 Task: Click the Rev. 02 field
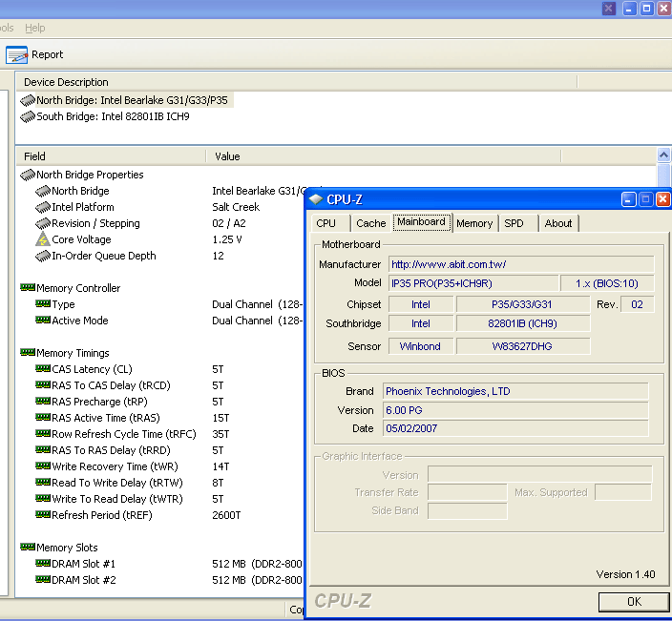point(638,304)
